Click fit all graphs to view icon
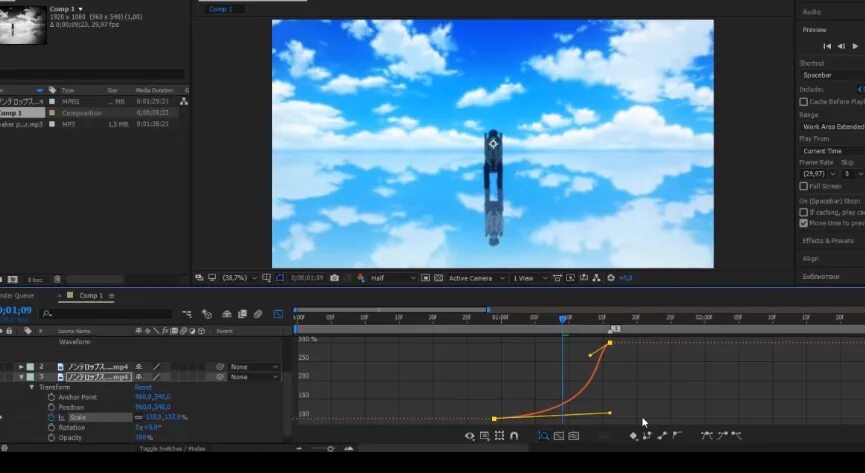The width and height of the screenshot is (865, 473). 574,435
